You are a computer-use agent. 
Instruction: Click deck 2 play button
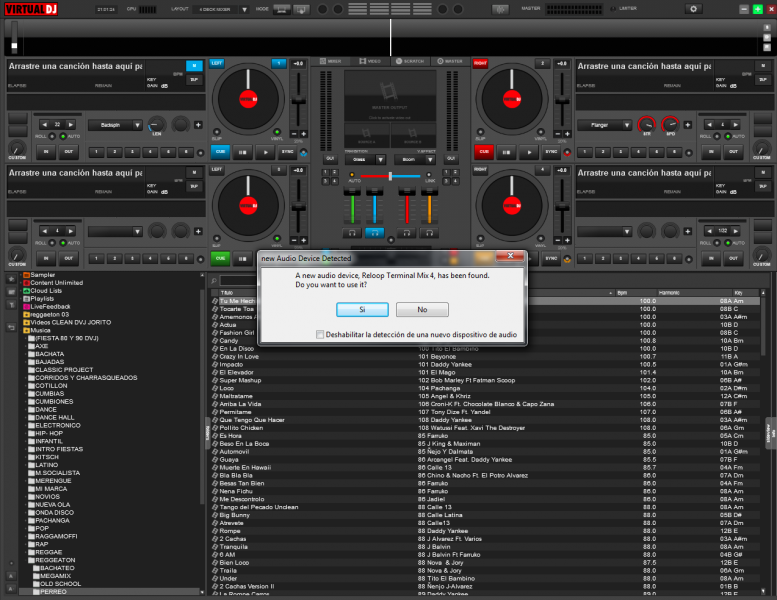[x=529, y=152]
